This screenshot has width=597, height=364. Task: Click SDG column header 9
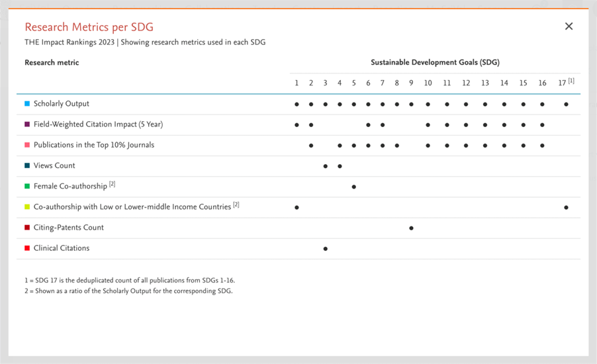[411, 83]
